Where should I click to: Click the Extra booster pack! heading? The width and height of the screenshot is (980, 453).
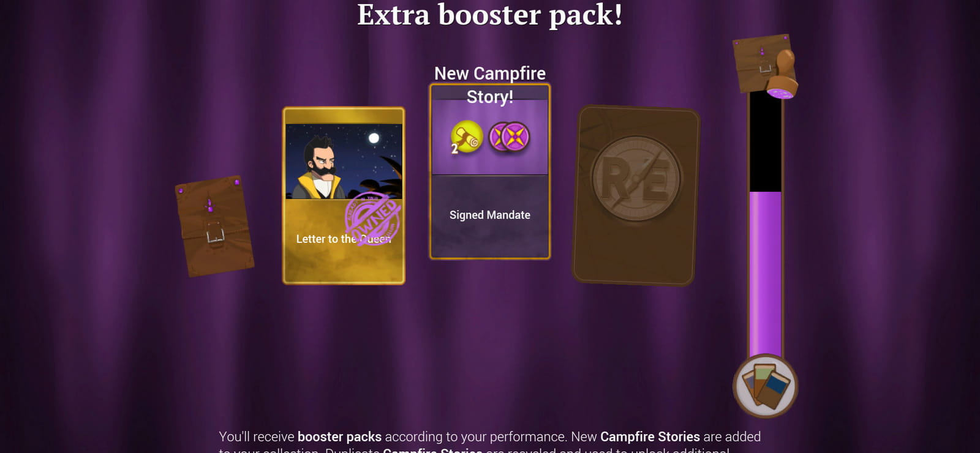tap(490, 15)
